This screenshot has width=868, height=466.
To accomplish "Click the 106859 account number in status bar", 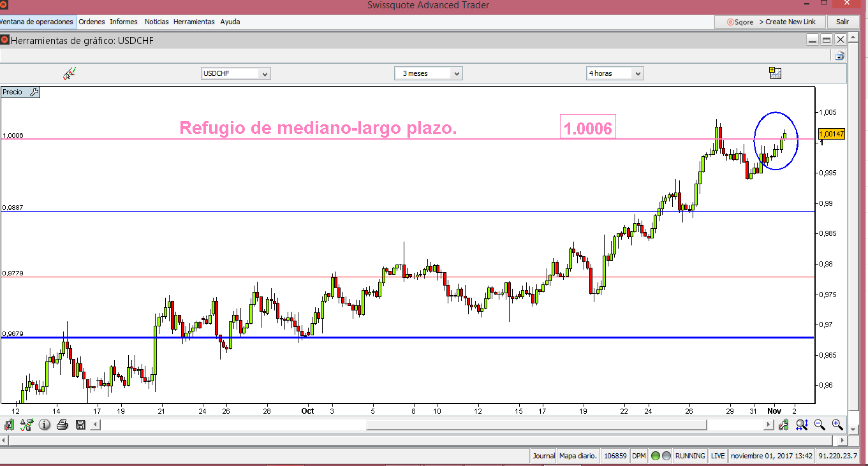I will click(615, 456).
